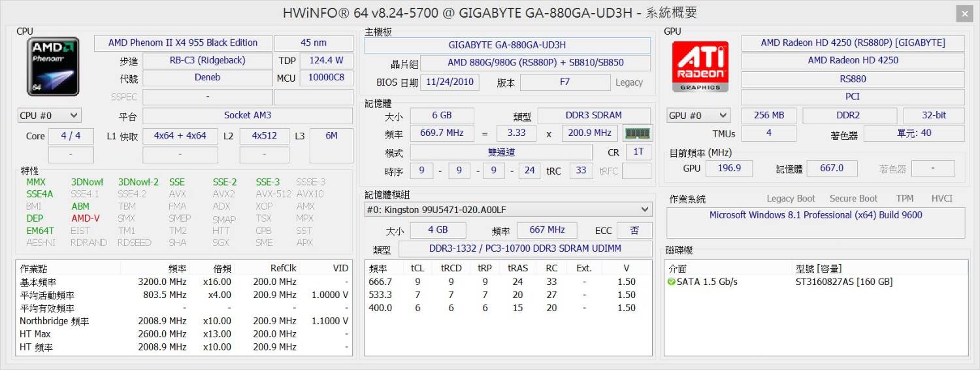Click the 256 MB video memory field
The width and height of the screenshot is (980, 370).
tap(769, 116)
